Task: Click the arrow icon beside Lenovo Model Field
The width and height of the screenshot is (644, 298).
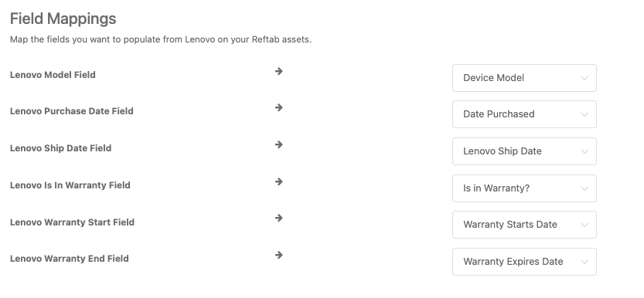Action: pos(279,71)
